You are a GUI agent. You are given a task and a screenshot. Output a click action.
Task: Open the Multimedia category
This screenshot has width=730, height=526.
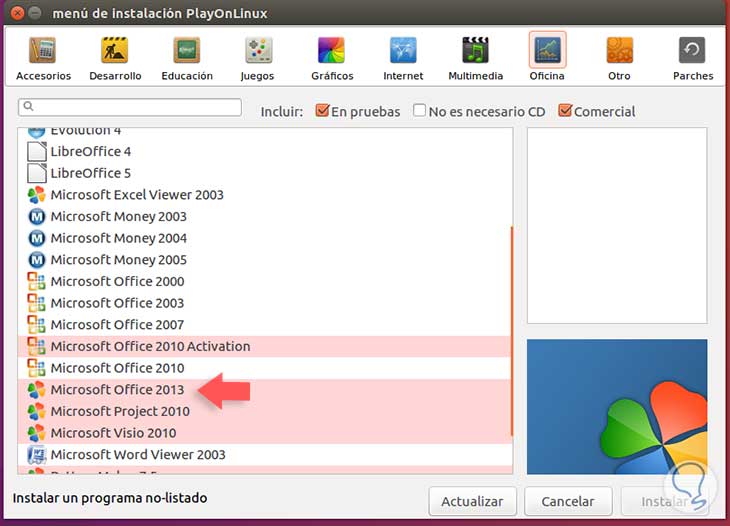(x=475, y=59)
